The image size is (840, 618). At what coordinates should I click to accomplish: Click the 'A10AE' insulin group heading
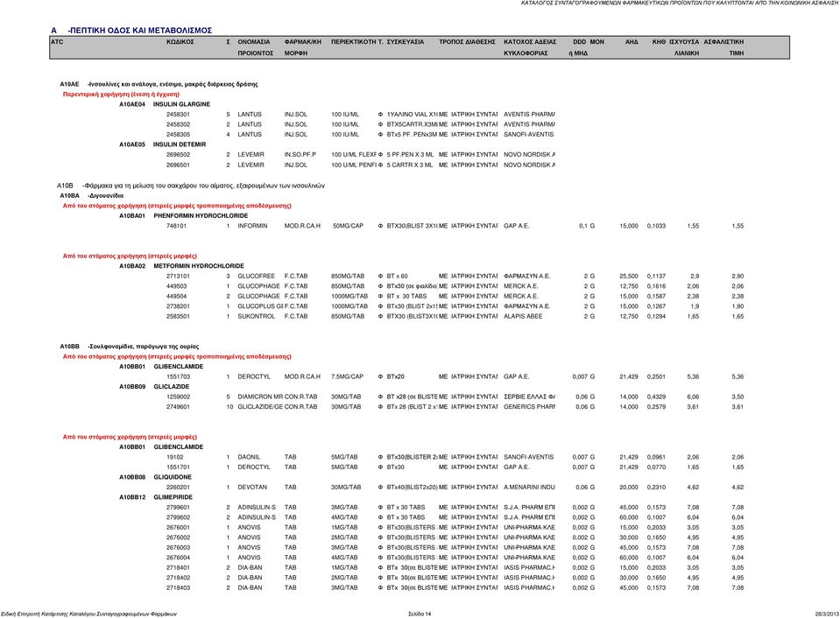point(159,84)
